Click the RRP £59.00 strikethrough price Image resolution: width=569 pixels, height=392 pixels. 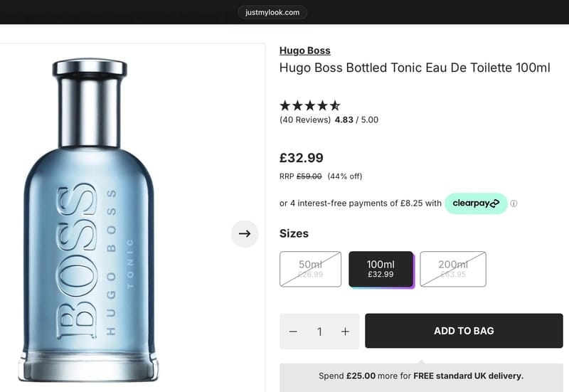click(x=300, y=176)
